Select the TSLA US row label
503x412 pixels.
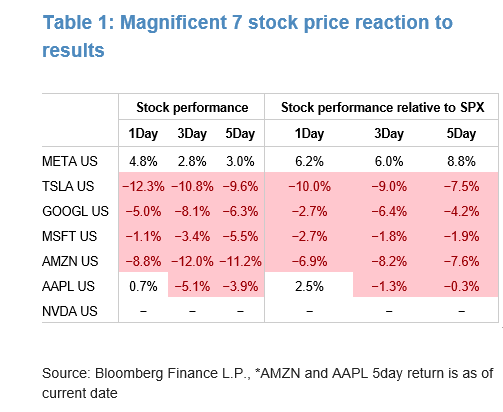point(68,186)
